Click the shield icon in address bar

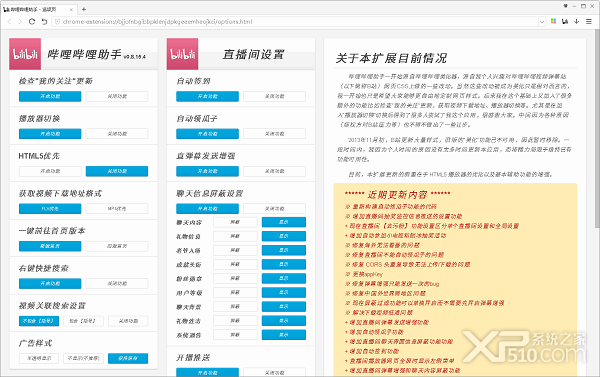pyautogui.click(x=57, y=22)
